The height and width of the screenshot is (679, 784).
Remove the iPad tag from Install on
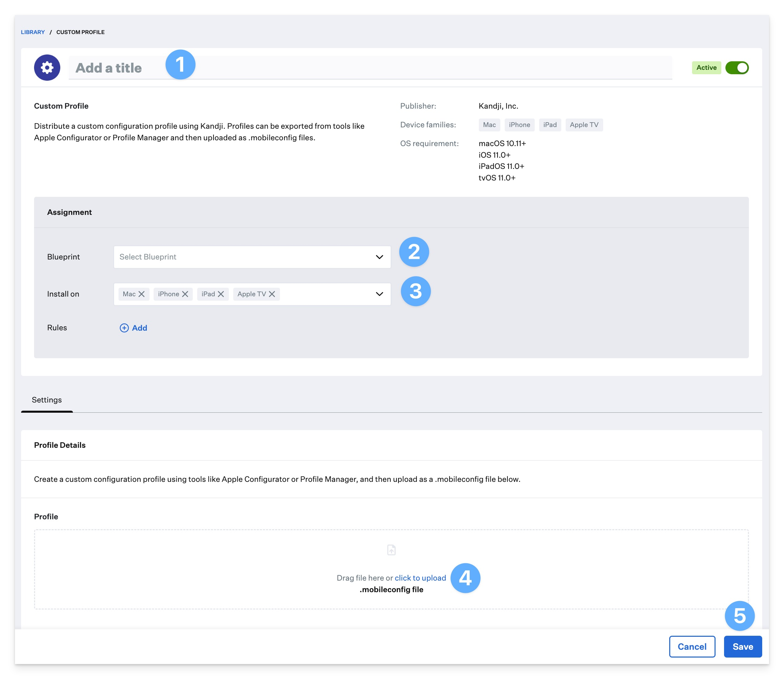pos(221,294)
